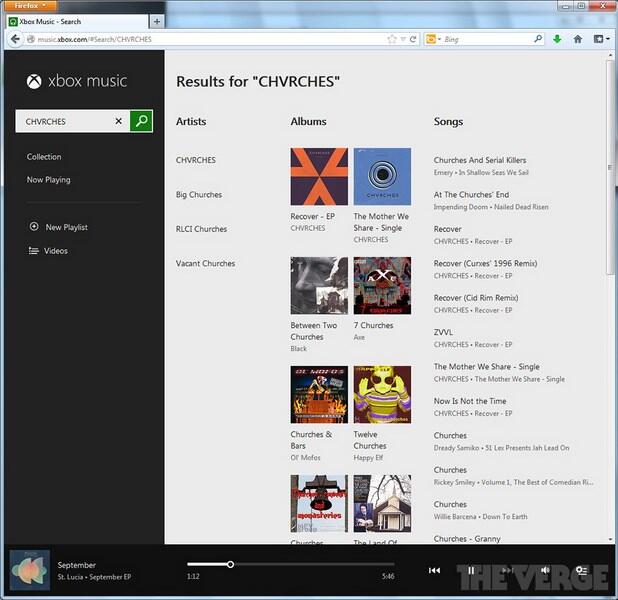
Task: Play The Mother We Share - Single song
Action: (x=486, y=367)
